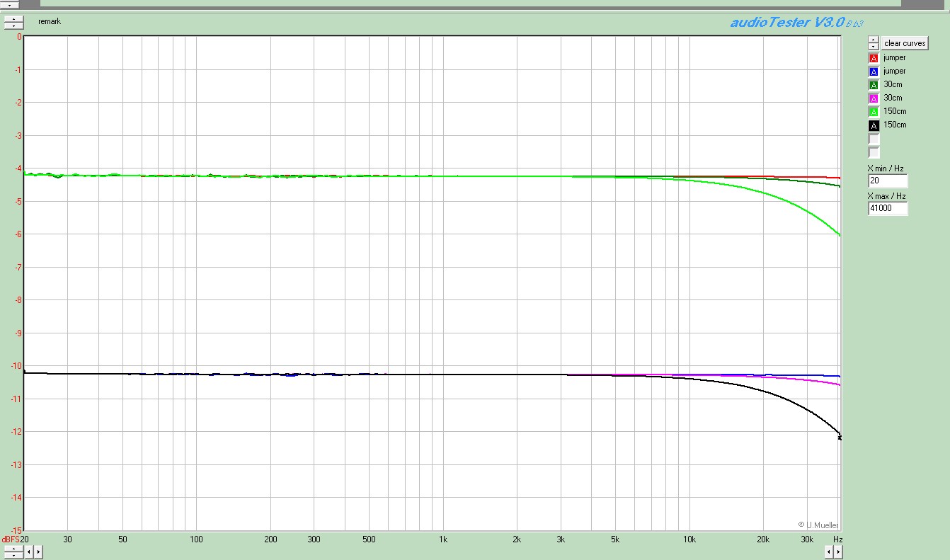Click the 10k frequency axis label
The height and width of the screenshot is (560, 950).
[689, 539]
